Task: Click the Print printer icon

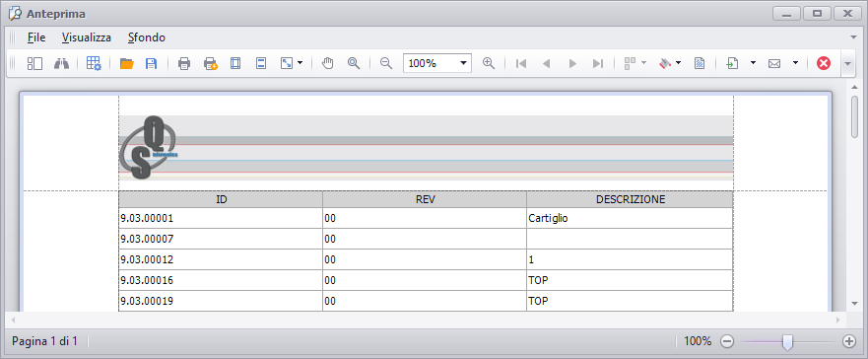Action: coord(184,64)
